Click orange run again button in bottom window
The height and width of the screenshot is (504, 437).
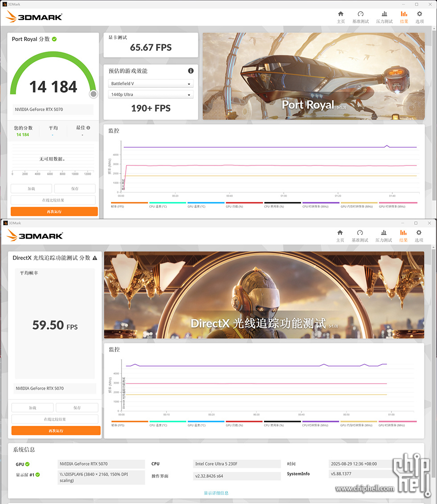(56, 431)
